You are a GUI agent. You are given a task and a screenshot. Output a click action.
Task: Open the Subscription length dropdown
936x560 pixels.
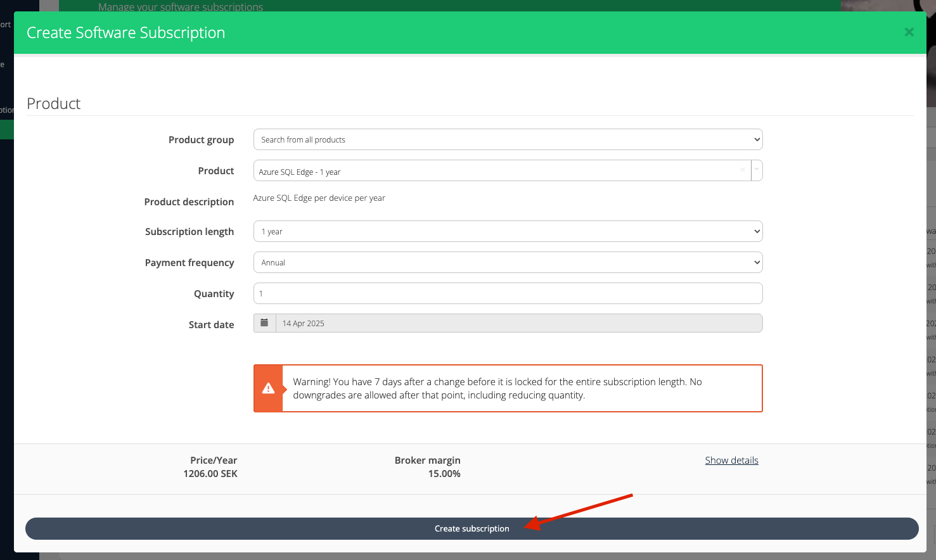click(x=508, y=232)
